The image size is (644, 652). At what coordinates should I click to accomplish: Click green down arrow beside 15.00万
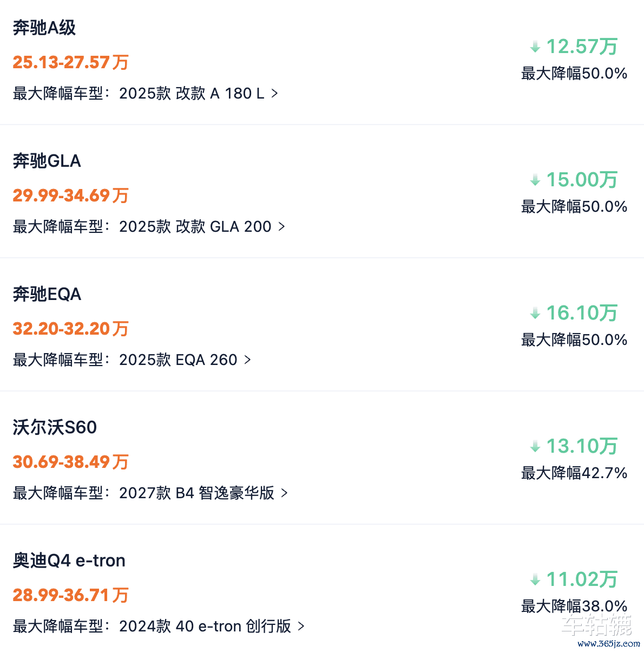pos(535,180)
